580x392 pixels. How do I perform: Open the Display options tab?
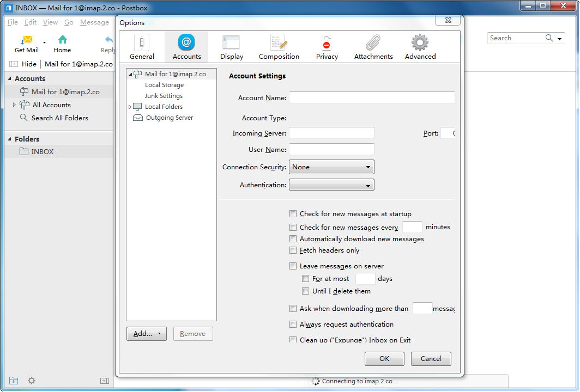(232, 47)
